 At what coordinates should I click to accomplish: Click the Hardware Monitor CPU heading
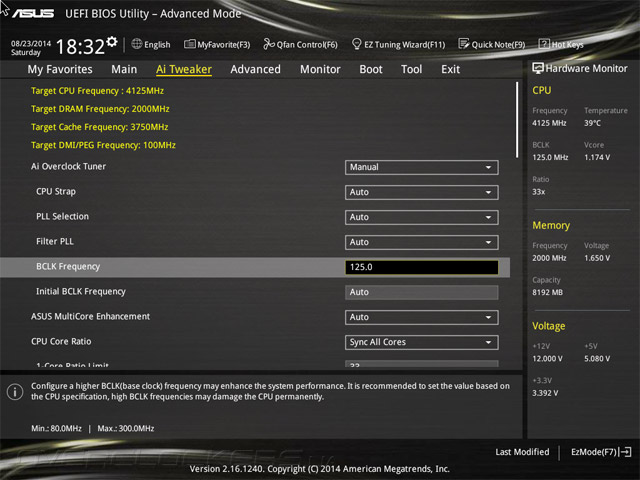(x=542, y=90)
